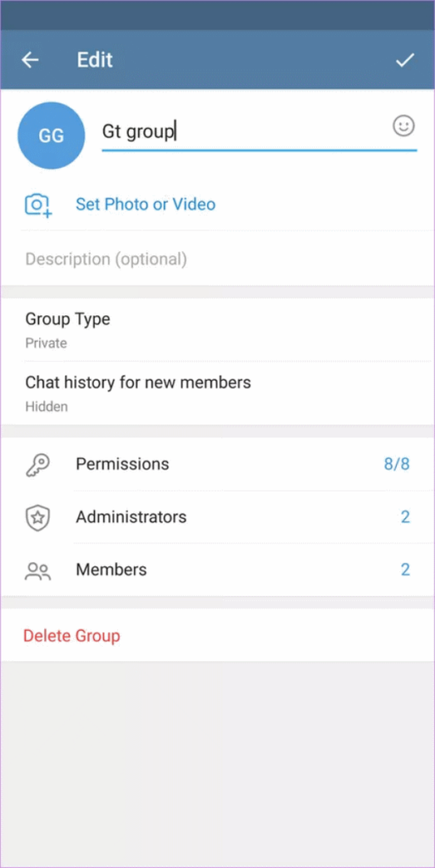Click the 8/8 permissions count
This screenshot has width=435, height=868.
tap(397, 464)
